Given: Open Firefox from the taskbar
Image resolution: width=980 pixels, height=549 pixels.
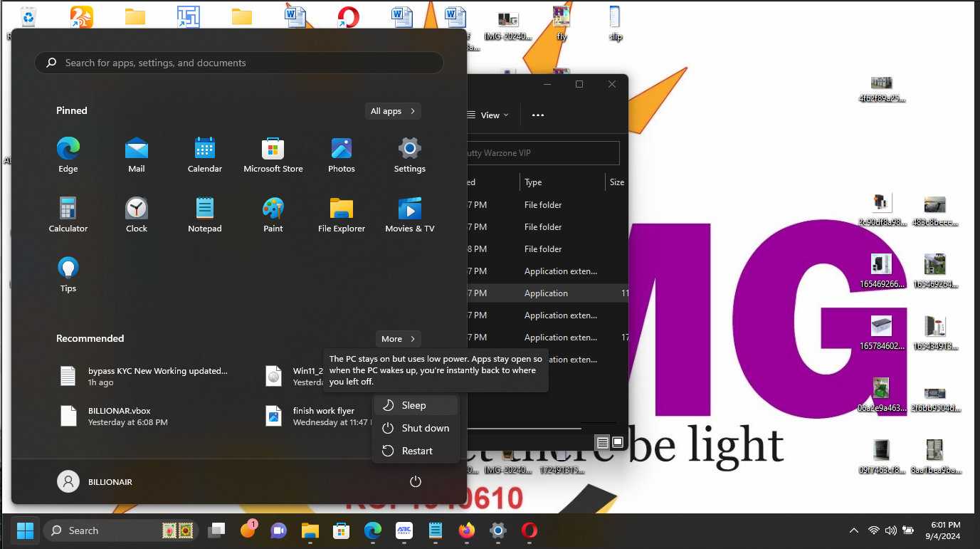Looking at the screenshot, I should (x=467, y=530).
